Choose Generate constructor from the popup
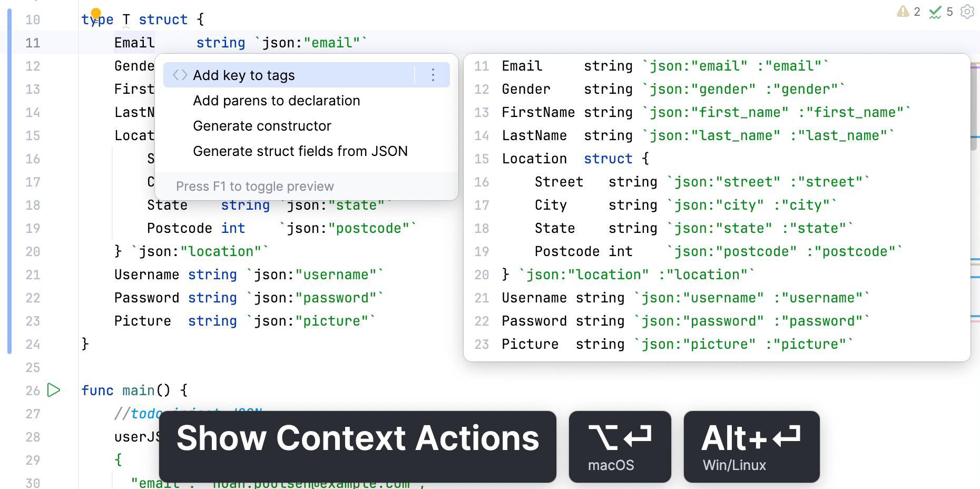Viewport: 980px width, 489px height. click(x=262, y=125)
